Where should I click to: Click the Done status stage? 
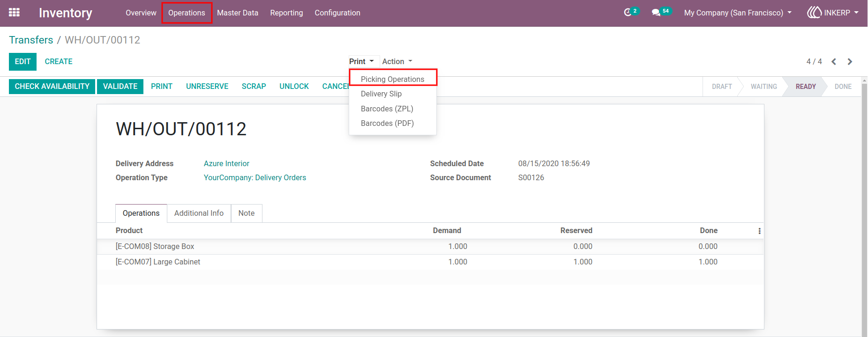point(843,87)
